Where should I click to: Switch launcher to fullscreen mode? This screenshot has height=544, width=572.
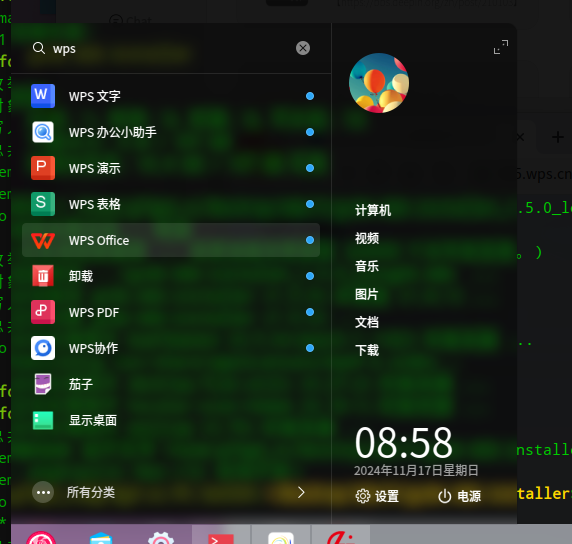pos(500,47)
